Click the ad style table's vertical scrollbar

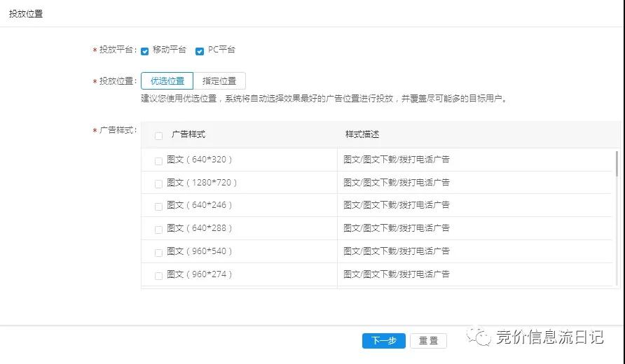click(x=617, y=164)
